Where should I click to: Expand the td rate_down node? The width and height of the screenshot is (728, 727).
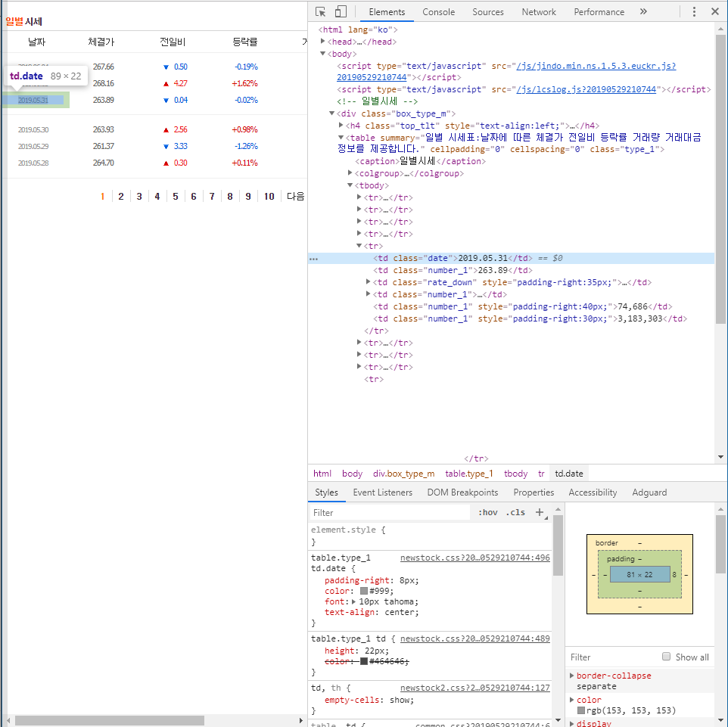pyautogui.click(x=369, y=281)
